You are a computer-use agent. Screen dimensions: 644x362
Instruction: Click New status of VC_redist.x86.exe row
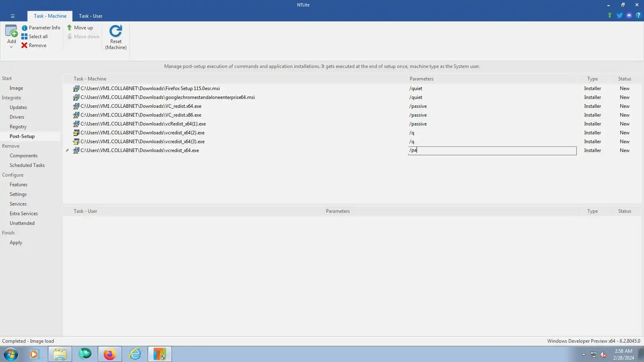pos(625,115)
